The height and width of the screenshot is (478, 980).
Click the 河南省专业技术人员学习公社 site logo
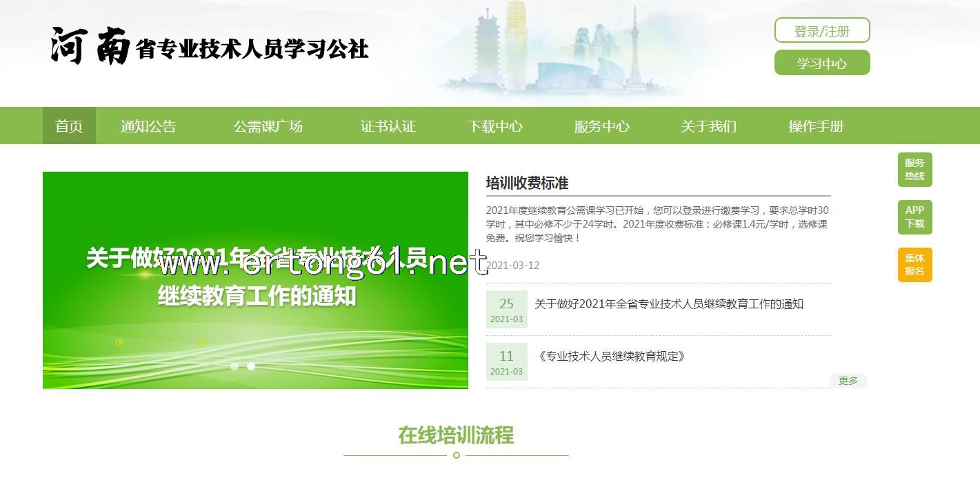point(210,47)
